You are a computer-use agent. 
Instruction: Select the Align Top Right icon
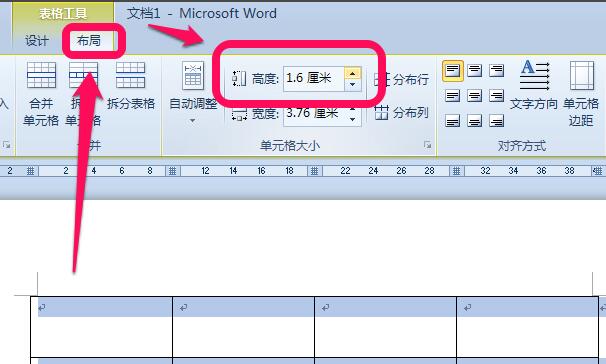pyautogui.click(x=497, y=71)
